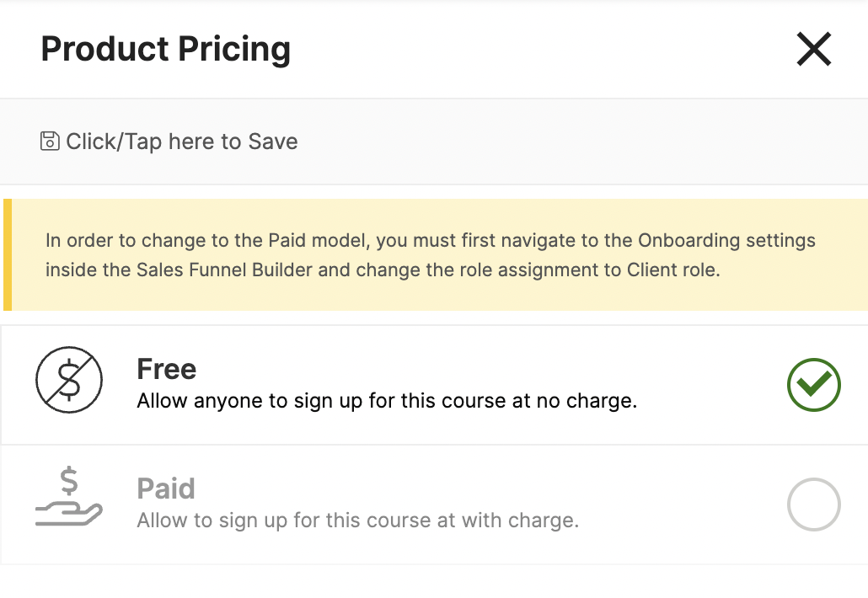Click the hand with dollar Paid icon
This screenshot has height=598, width=868.
69,495
